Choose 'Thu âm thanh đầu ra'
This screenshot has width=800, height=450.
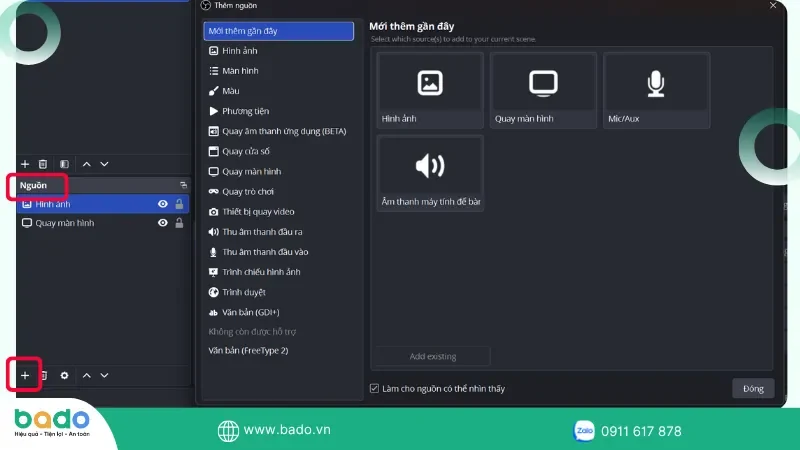pos(278,232)
